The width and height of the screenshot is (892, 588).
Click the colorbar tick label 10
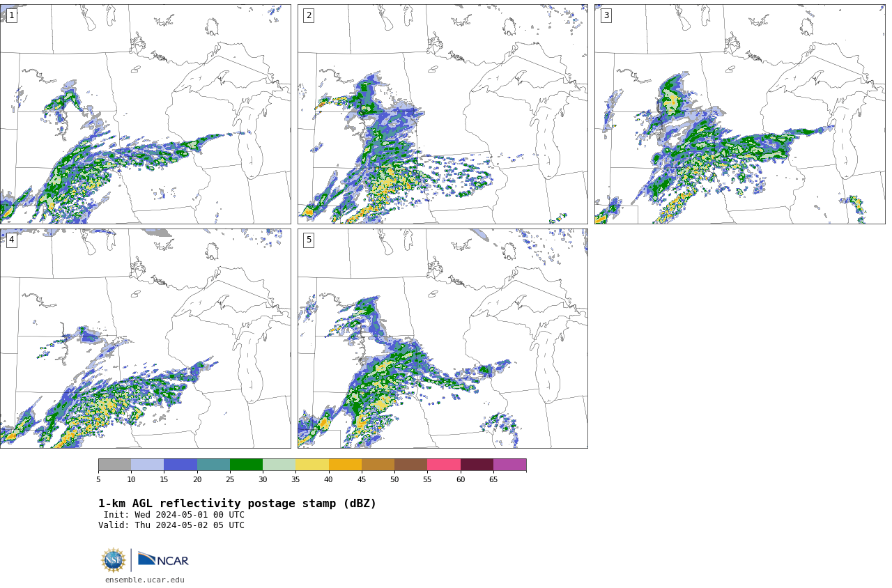131,479
